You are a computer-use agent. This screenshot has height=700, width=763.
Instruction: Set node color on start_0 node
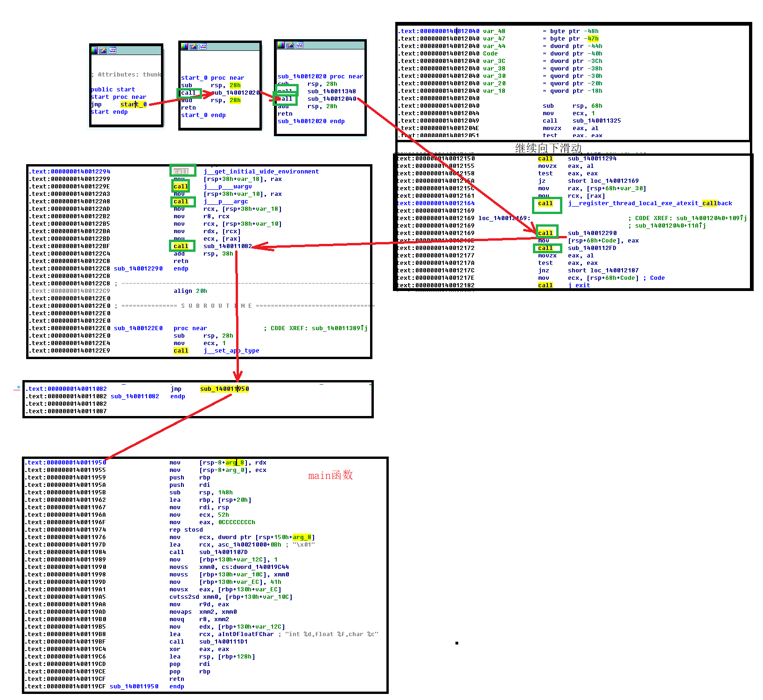click(x=184, y=46)
